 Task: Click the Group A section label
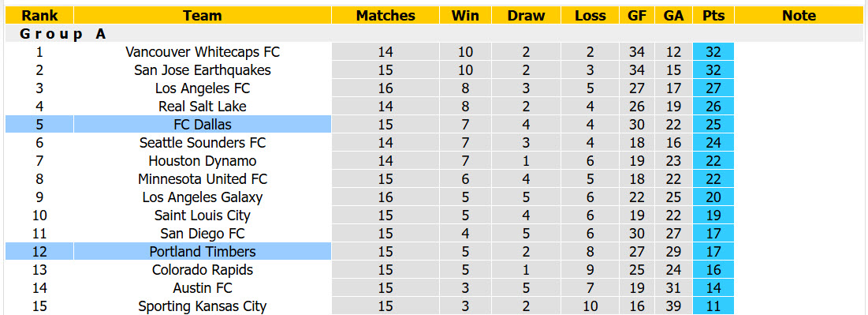(62, 34)
